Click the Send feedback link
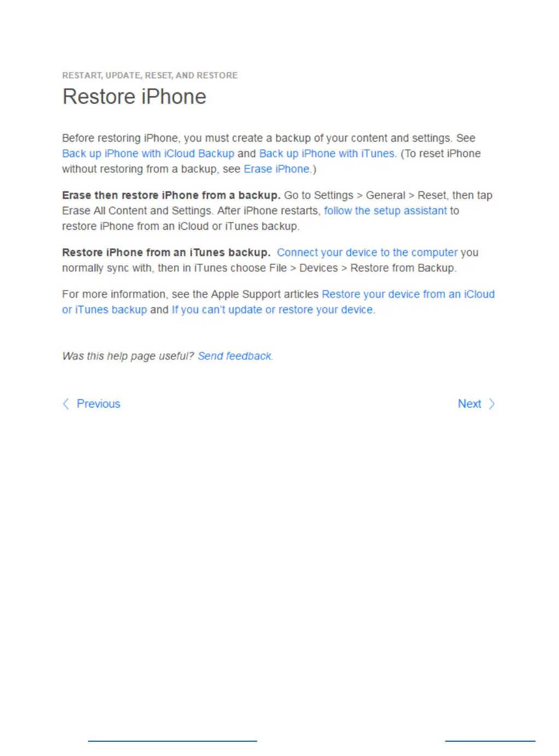This screenshot has width=559, height=756. point(235,356)
